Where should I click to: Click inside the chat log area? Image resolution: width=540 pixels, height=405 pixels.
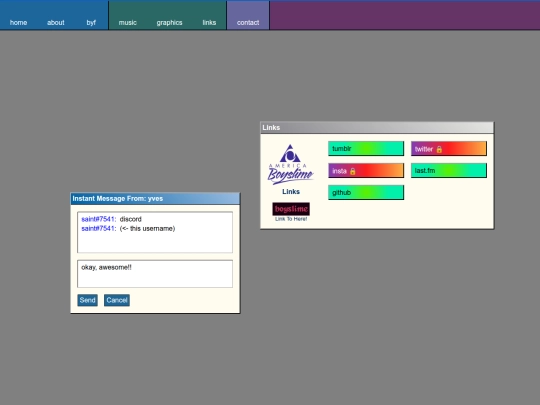(x=155, y=232)
